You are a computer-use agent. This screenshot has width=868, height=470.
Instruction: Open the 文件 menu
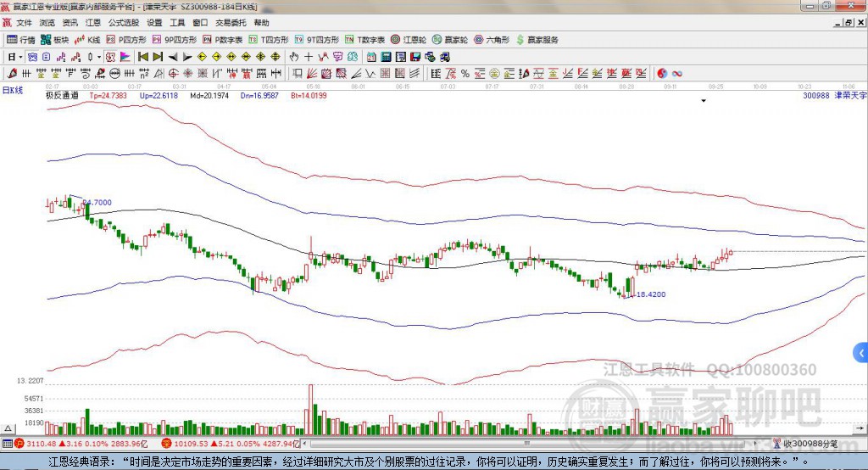coord(24,23)
